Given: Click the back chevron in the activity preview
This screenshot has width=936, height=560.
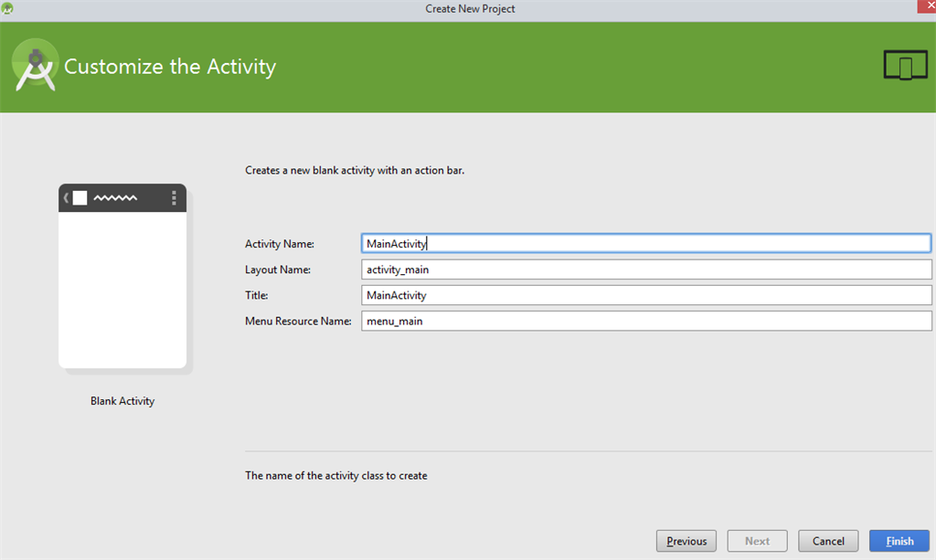Looking at the screenshot, I should 66,197.
